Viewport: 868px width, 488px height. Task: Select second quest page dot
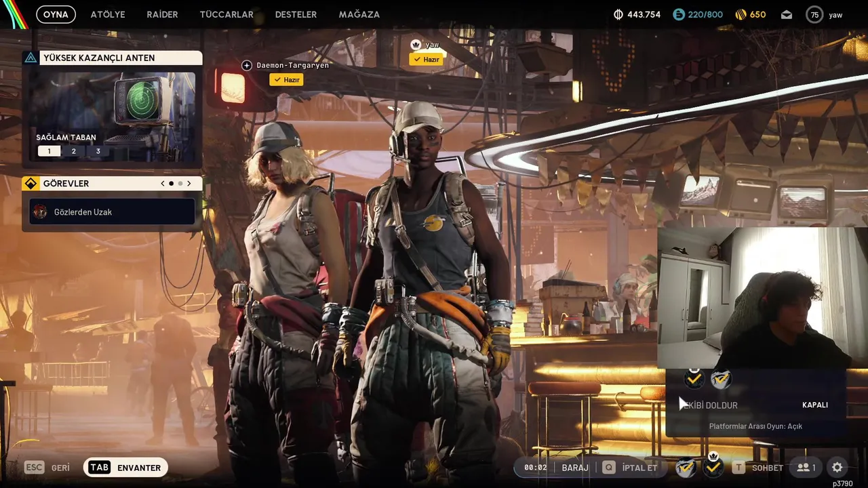180,184
